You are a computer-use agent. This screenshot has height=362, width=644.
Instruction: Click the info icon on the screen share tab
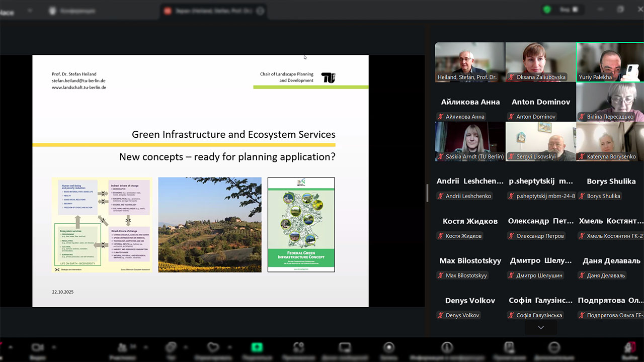(260, 11)
